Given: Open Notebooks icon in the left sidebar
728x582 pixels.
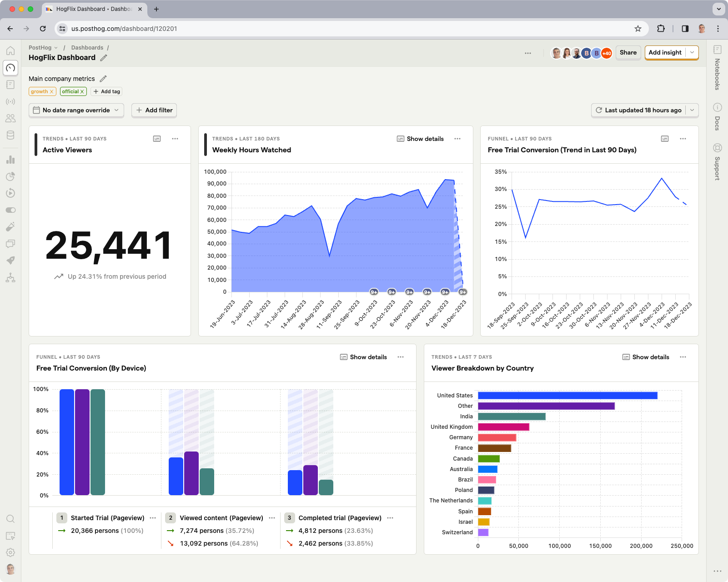Looking at the screenshot, I should pos(10,85).
